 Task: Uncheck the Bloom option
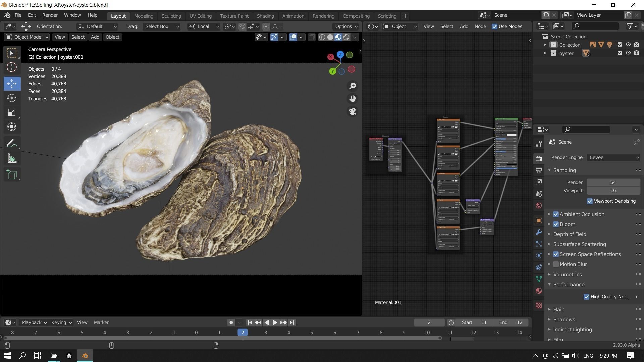556,224
